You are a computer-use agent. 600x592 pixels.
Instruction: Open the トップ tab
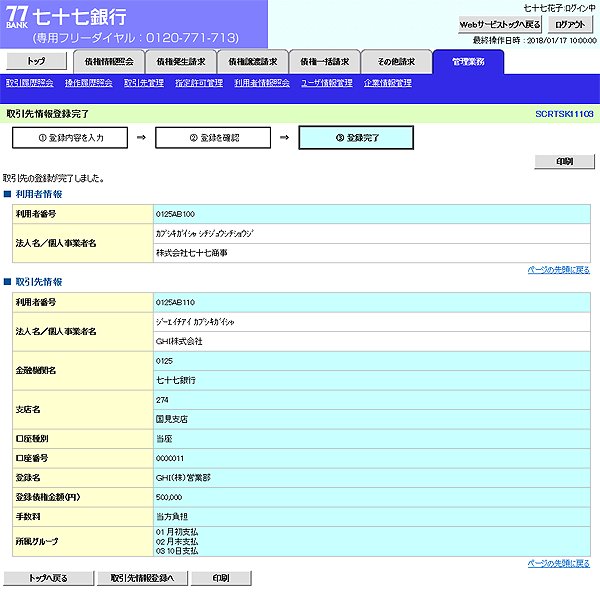(x=37, y=61)
